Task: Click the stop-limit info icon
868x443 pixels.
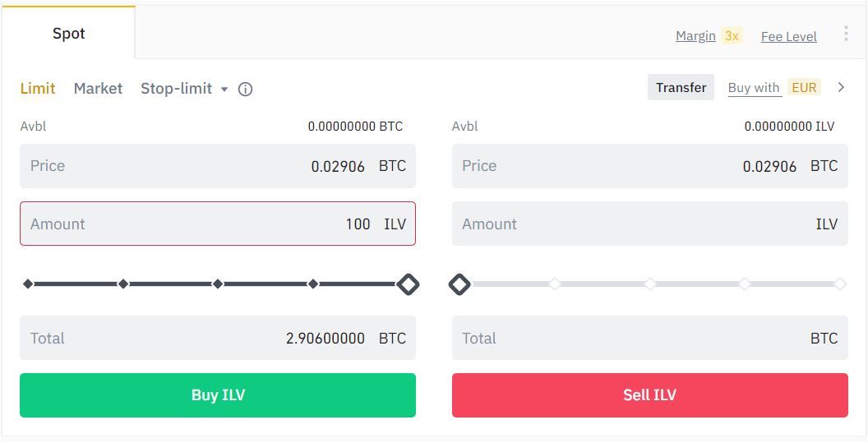Action: click(x=245, y=89)
